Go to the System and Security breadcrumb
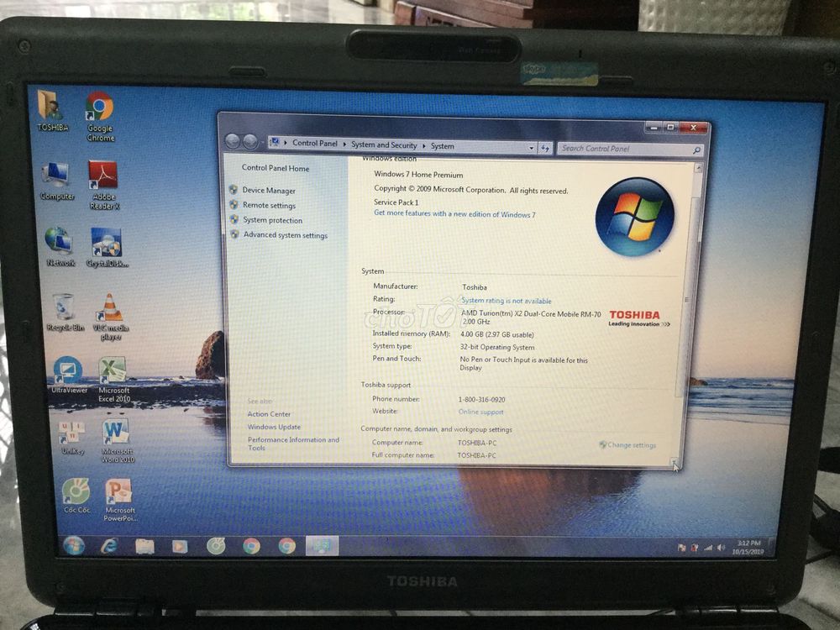Screen dimensions: 840x630 [384, 144]
